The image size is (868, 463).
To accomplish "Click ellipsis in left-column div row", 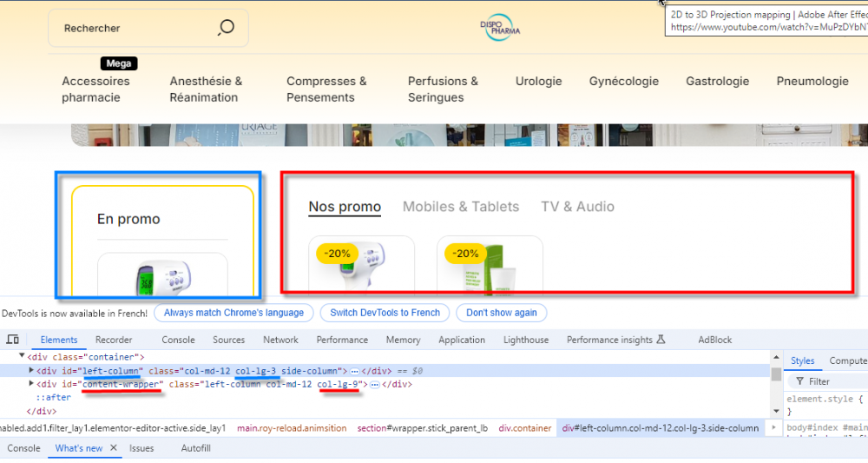I will (x=355, y=371).
